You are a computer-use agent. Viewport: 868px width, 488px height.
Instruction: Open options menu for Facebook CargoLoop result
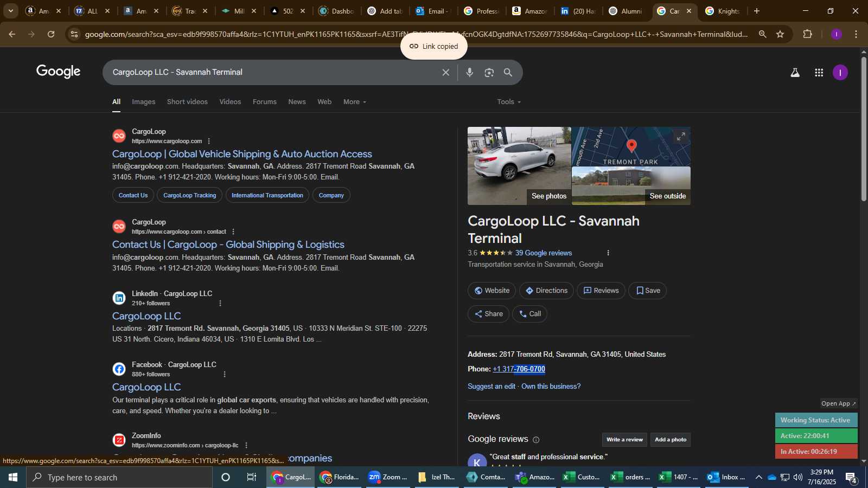(225, 374)
